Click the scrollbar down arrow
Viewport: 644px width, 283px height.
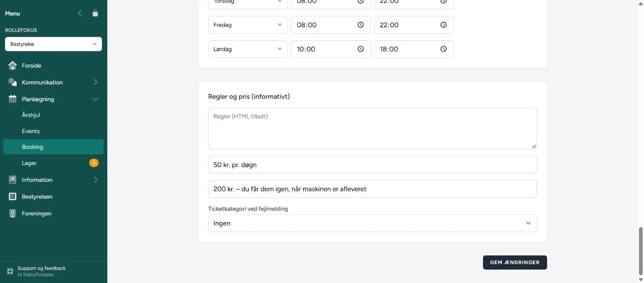click(640, 279)
